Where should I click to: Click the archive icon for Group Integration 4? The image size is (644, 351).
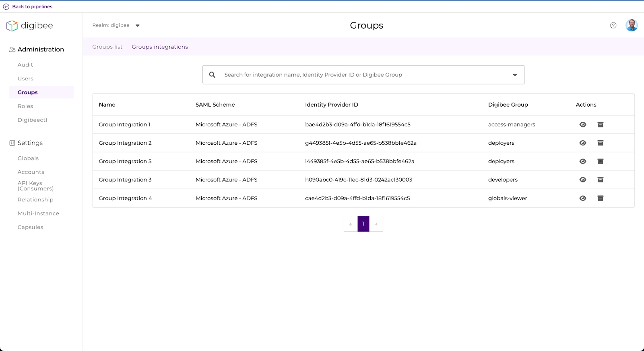click(600, 198)
